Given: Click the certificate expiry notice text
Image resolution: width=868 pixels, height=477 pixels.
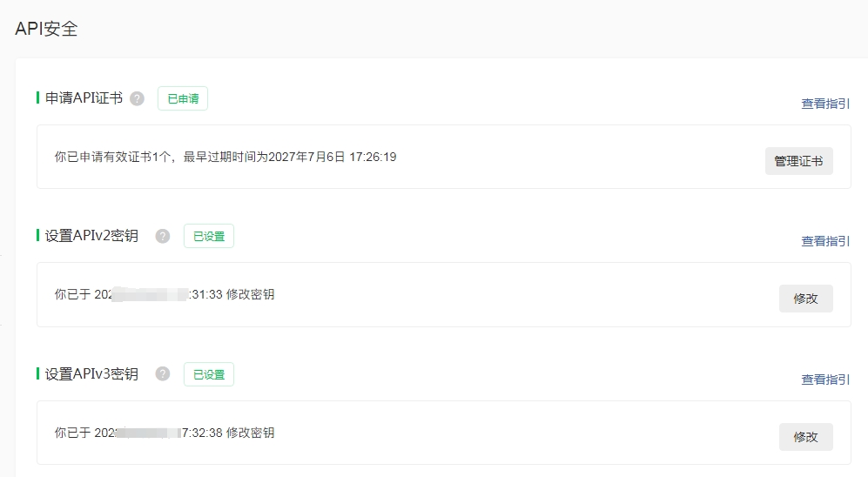Looking at the screenshot, I should [x=225, y=157].
